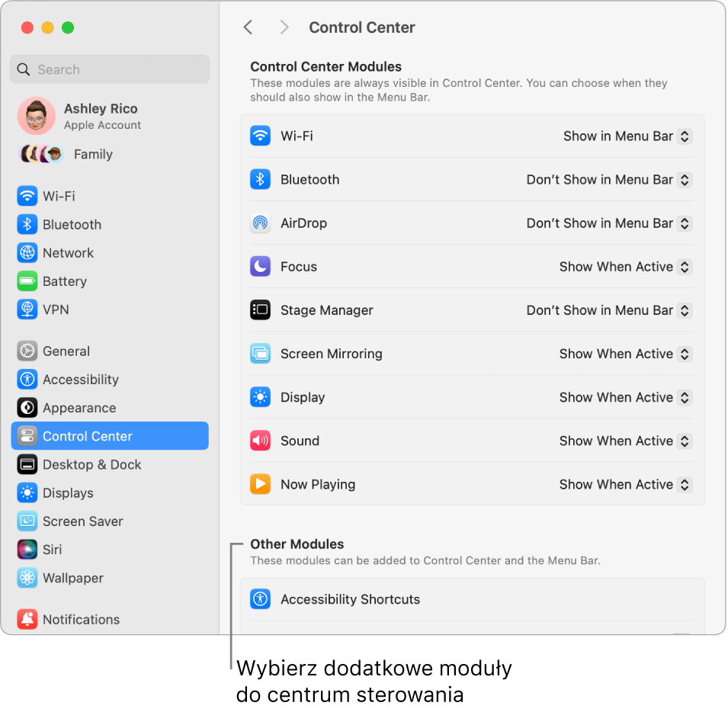Click the Network globe icon in sidebar
Viewport: 728px width, 712px height.
pos(27,252)
